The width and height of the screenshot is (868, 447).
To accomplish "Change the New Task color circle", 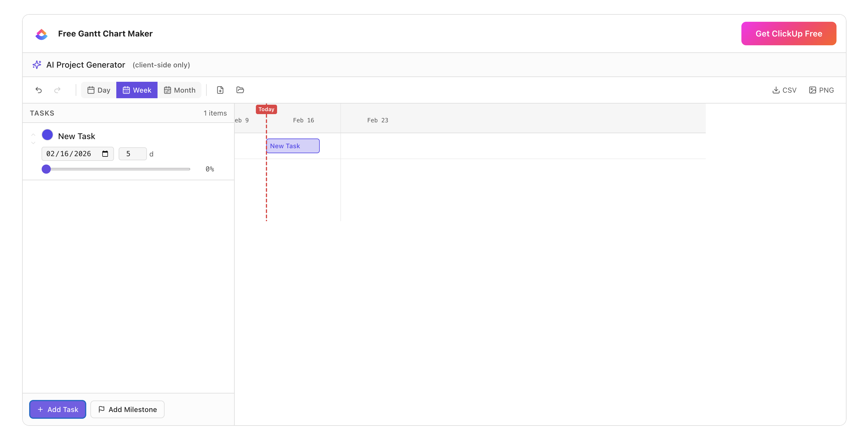I will pyautogui.click(x=47, y=134).
